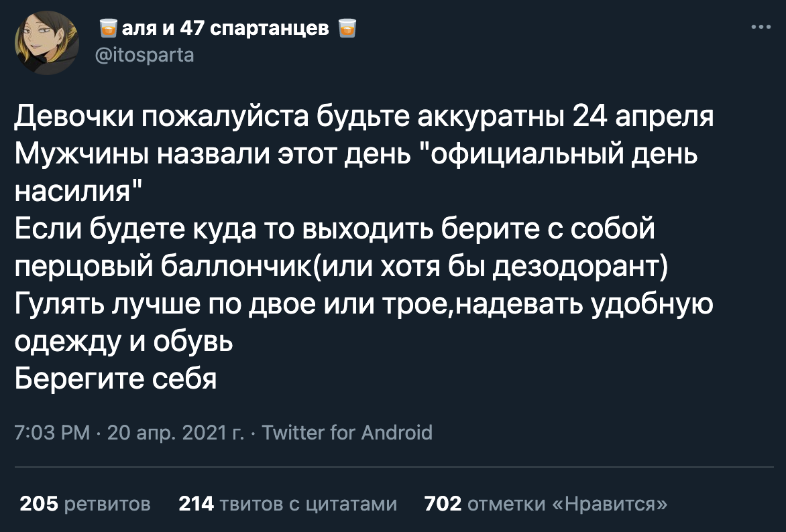This screenshot has width=786, height=532.
Task: Click the line mentioning перцовый баллончик
Action: 341,268
